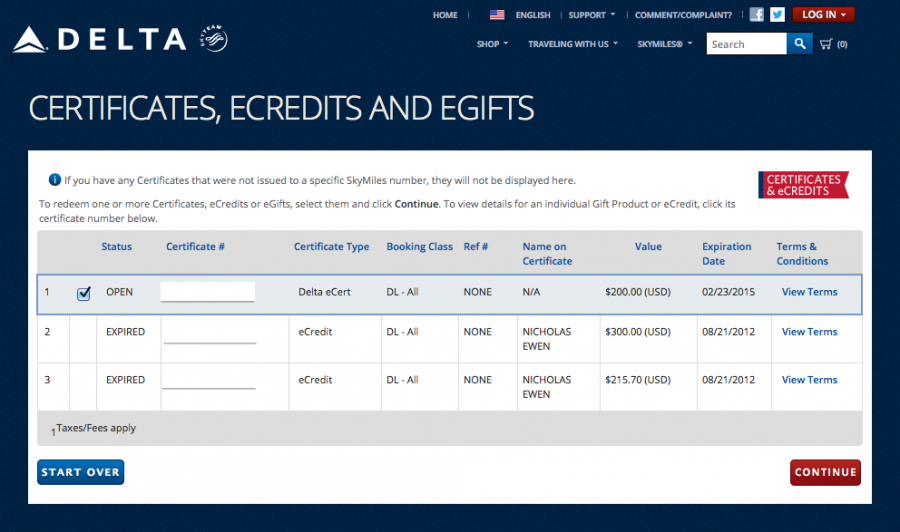
Task: View Terms for the $300.00 eCredit
Action: [x=809, y=332]
